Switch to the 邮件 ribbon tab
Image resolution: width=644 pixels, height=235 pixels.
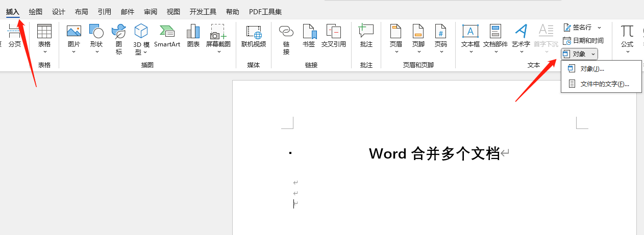(128, 11)
